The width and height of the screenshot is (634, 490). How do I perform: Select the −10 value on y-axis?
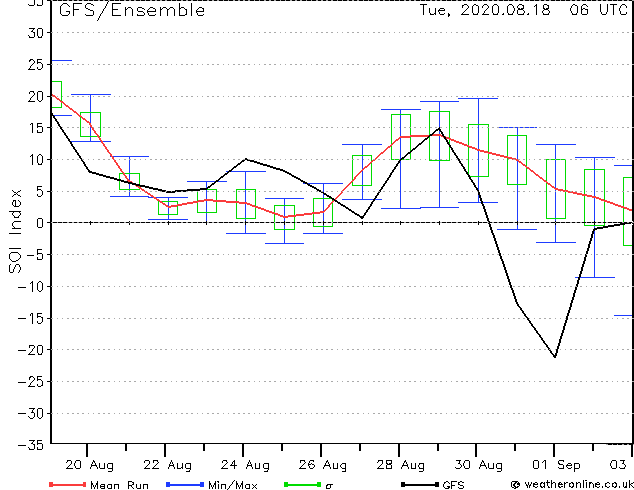tap(31, 287)
